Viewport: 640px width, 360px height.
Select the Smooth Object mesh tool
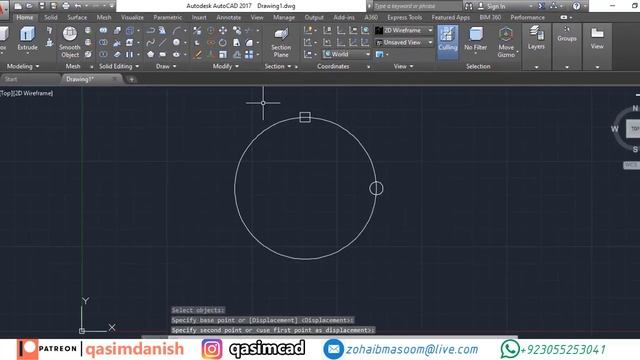69,42
